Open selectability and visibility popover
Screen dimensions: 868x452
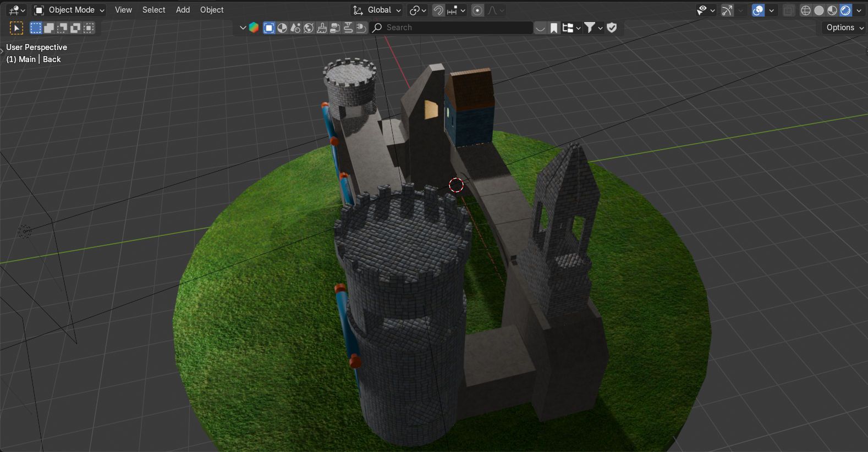[705, 10]
